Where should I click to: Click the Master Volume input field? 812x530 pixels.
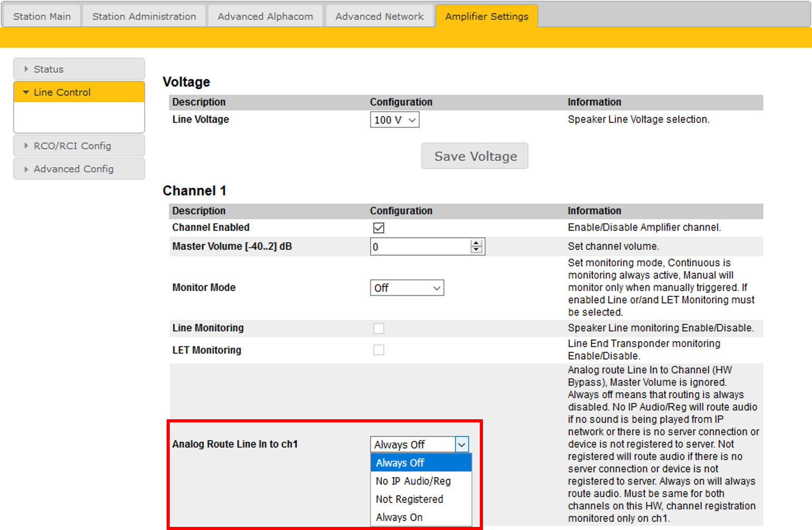(420, 247)
